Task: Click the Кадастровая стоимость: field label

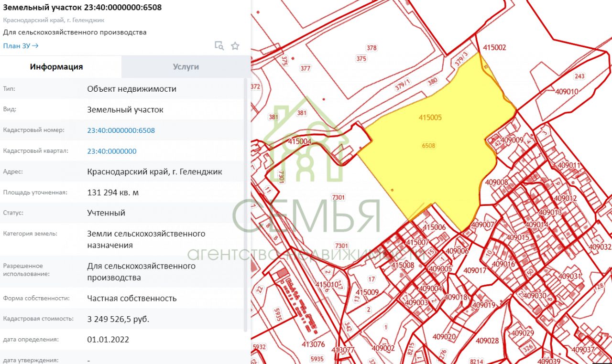Action: [38, 319]
